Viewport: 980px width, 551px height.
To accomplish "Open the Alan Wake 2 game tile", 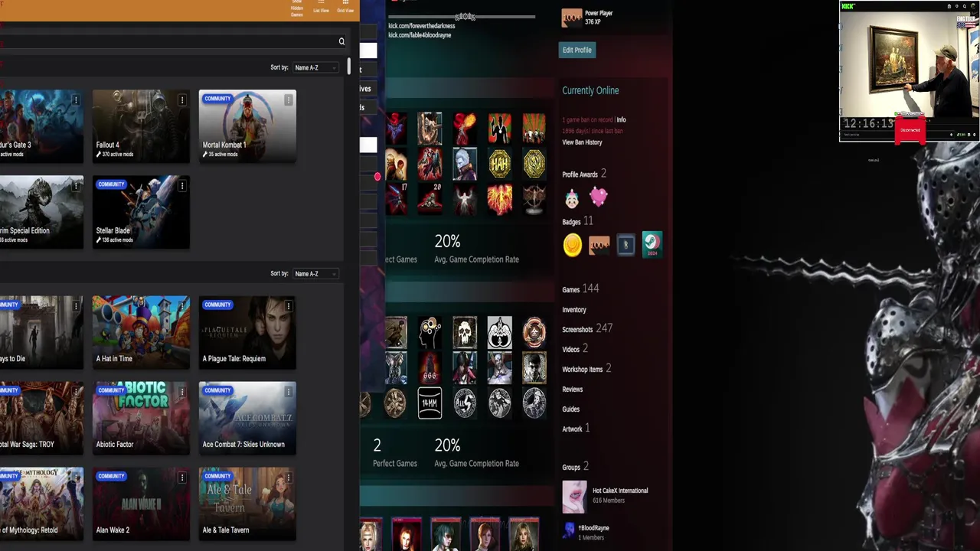I will pyautogui.click(x=141, y=504).
